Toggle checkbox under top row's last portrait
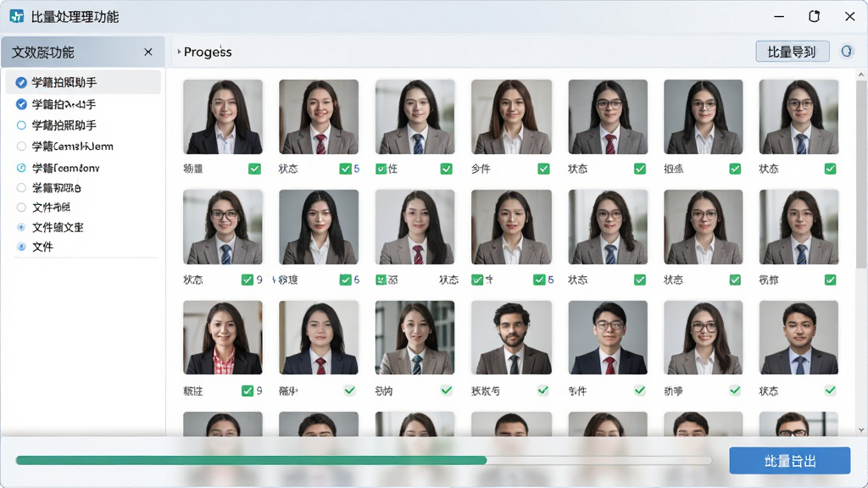The height and width of the screenshot is (488, 868). (831, 169)
